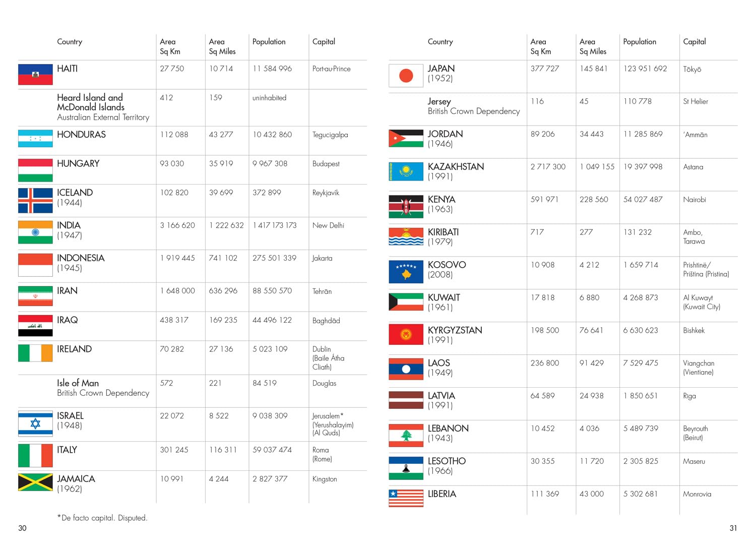Viewport: 756px width, 549px height.
Task: Select the capital Reykjavík text
Action: (x=326, y=193)
